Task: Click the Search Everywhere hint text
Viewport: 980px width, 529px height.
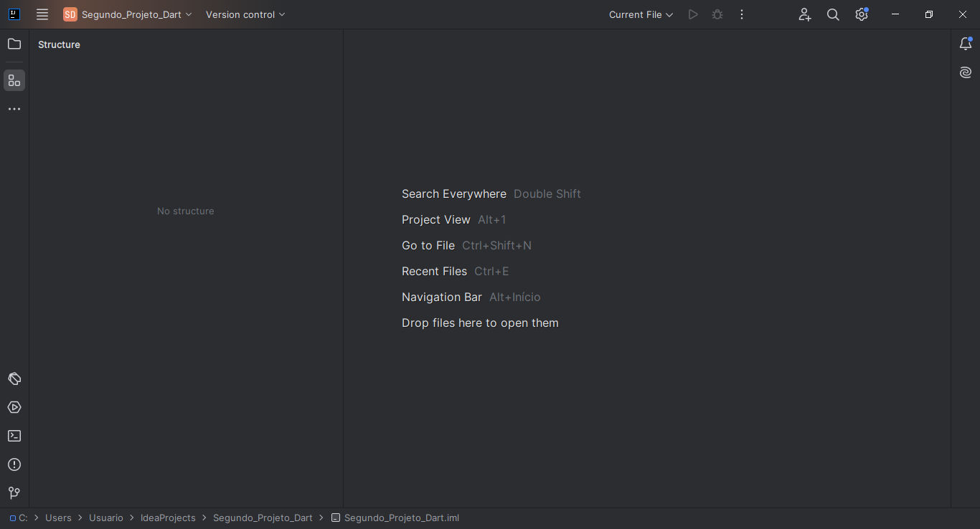Action: click(454, 194)
